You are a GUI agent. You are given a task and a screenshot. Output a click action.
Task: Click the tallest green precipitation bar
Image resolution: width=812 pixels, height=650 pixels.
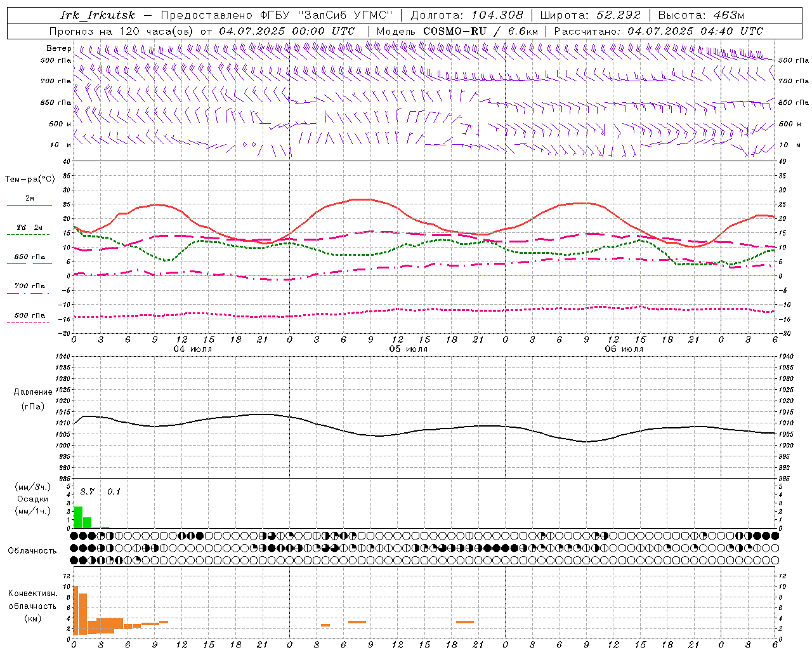click(x=79, y=517)
